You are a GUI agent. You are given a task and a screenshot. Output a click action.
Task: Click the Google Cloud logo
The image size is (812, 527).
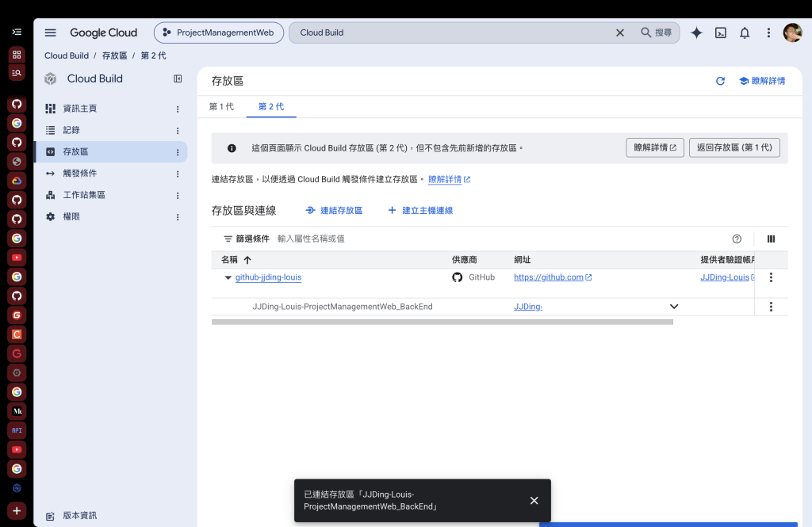[104, 32]
